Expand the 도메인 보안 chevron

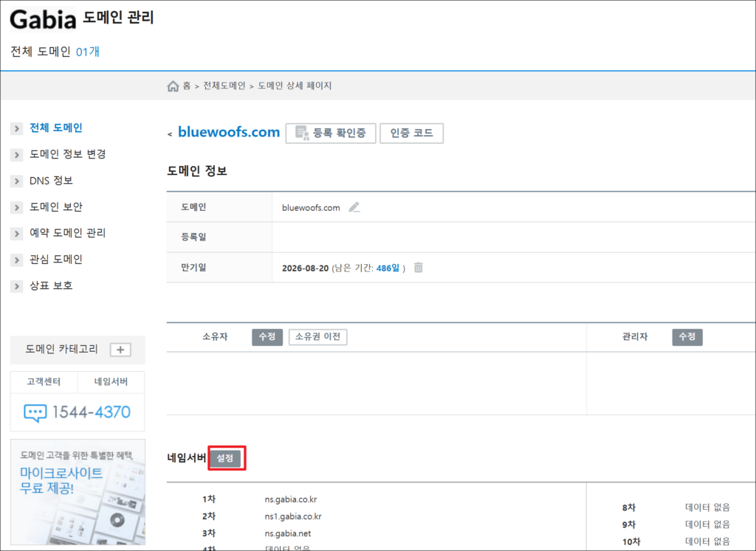[x=16, y=207]
